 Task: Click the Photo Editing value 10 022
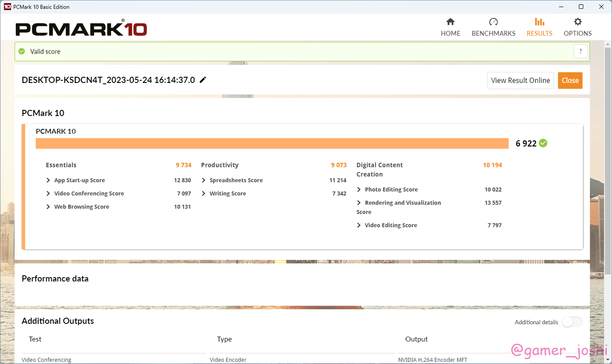[493, 189]
